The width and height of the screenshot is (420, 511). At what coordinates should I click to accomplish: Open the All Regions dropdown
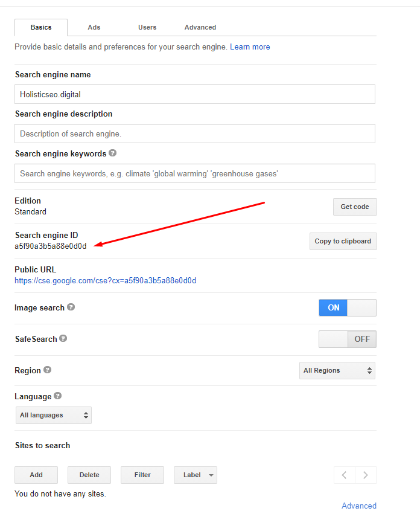pos(337,370)
